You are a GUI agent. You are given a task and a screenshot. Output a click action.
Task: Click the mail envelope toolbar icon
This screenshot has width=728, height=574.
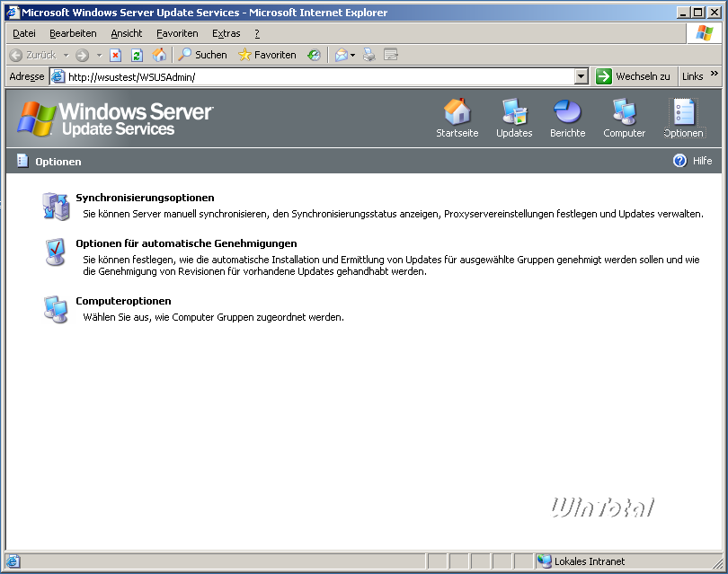point(342,55)
